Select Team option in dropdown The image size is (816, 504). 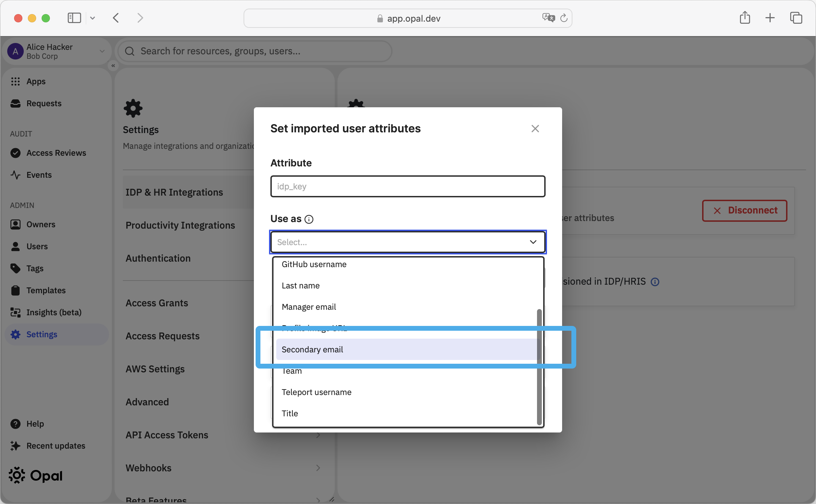pos(407,371)
